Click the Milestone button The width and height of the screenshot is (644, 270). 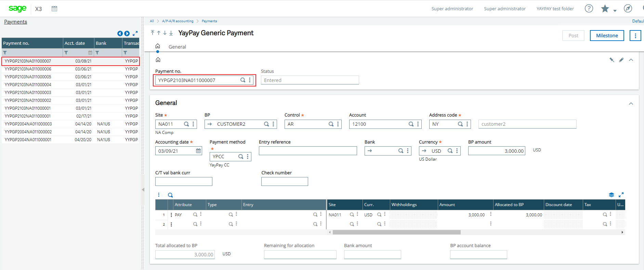pyautogui.click(x=607, y=36)
